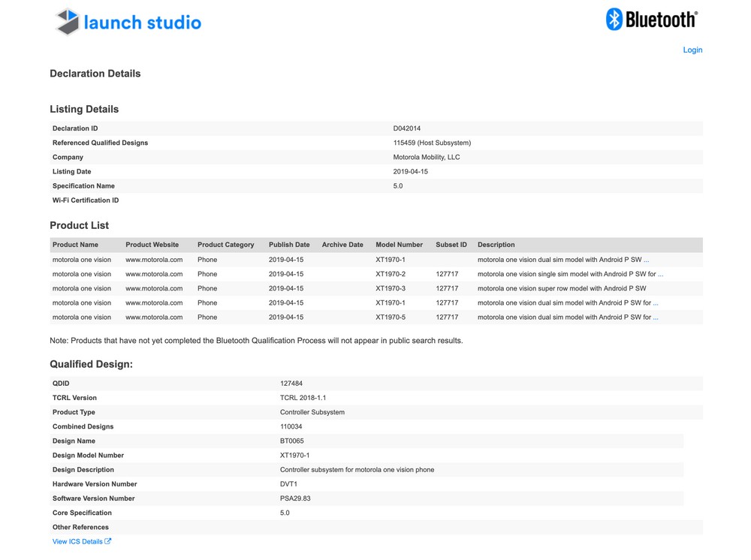Select the model number XT1970-2

click(x=391, y=274)
